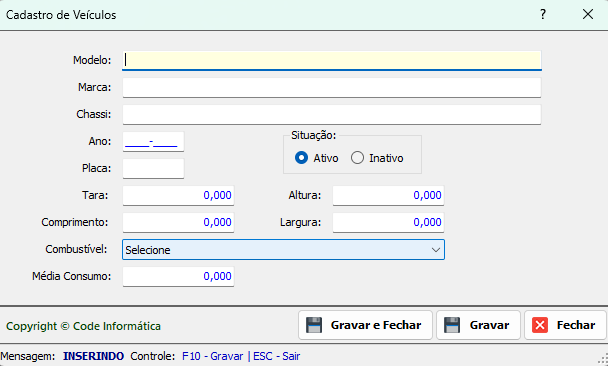Select the Altura numeric field
608x366 pixels.
click(388, 195)
